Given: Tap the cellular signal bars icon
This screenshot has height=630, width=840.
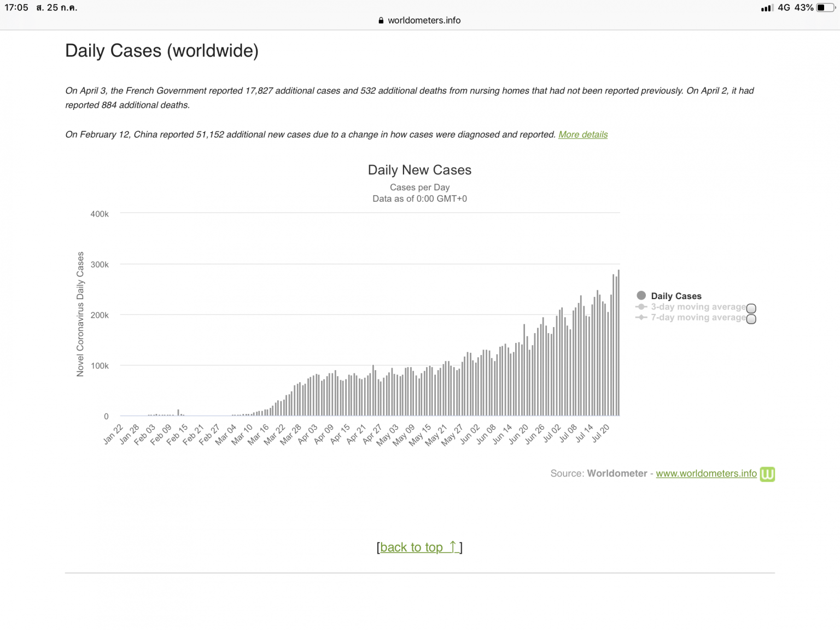Looking at the screenshot, I should [x=767, y=8].
